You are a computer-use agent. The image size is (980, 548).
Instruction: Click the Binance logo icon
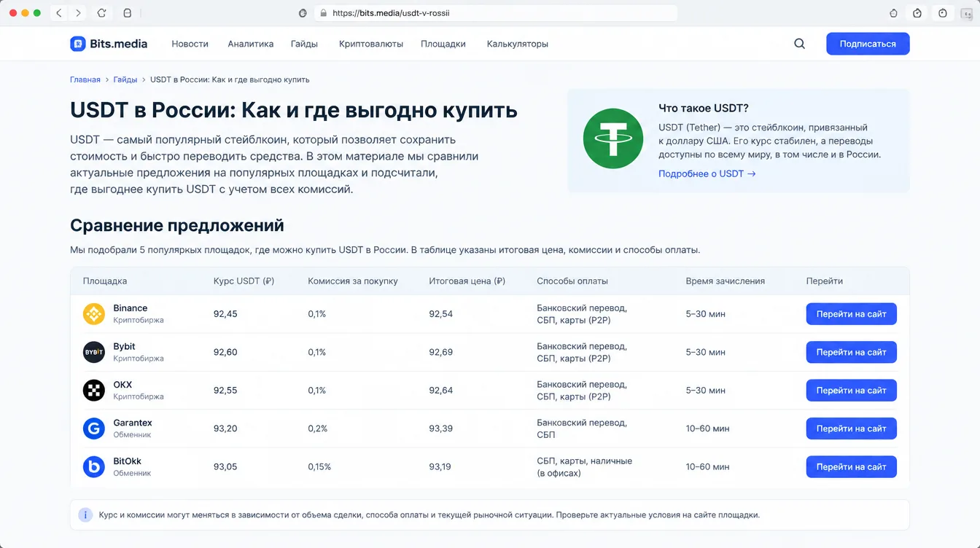point(94,314)
